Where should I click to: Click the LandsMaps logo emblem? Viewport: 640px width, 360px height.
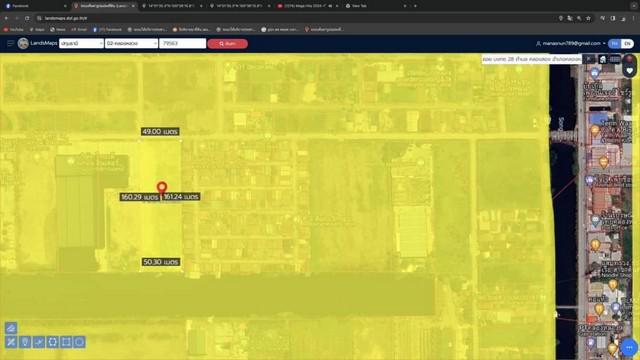(x=23, y=43)
